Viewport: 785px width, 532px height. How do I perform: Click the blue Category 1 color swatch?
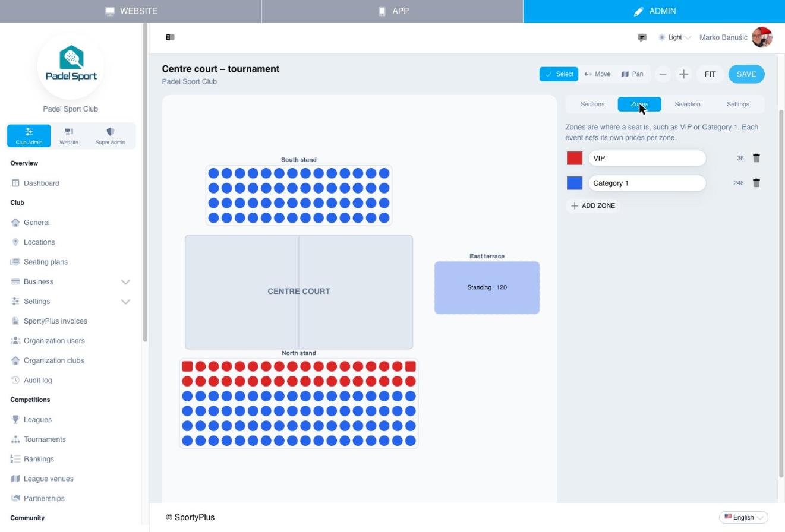575,183
